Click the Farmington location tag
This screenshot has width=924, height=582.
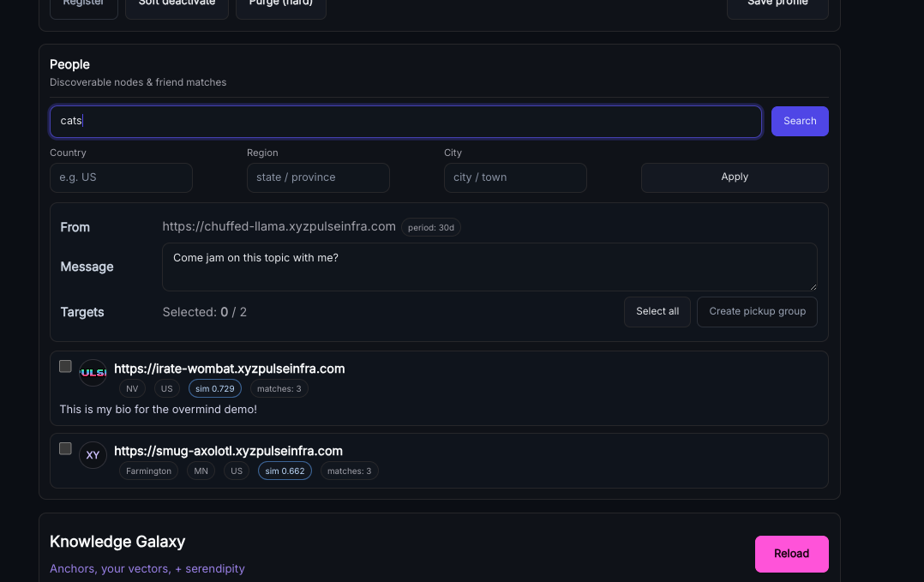[148, 471]
